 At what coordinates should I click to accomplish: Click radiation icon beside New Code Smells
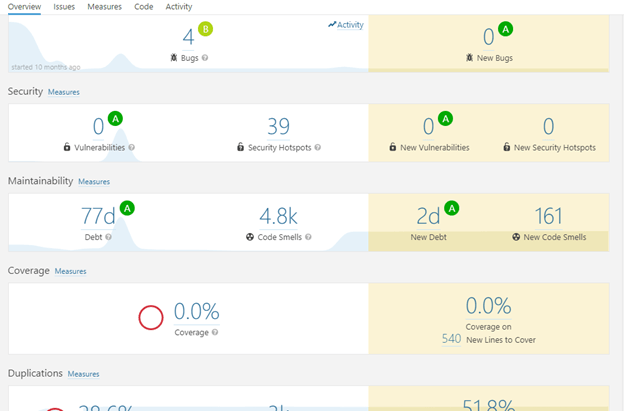click(x=516, y=237)
